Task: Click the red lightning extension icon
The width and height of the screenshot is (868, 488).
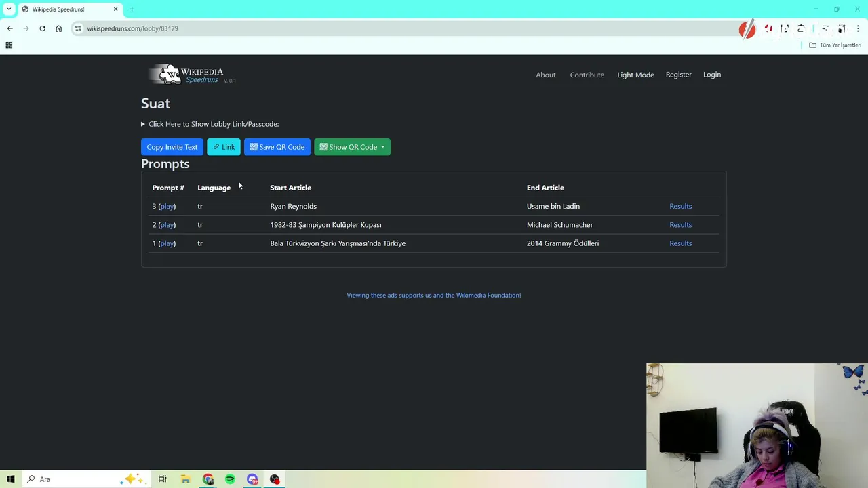Action: 747,28
